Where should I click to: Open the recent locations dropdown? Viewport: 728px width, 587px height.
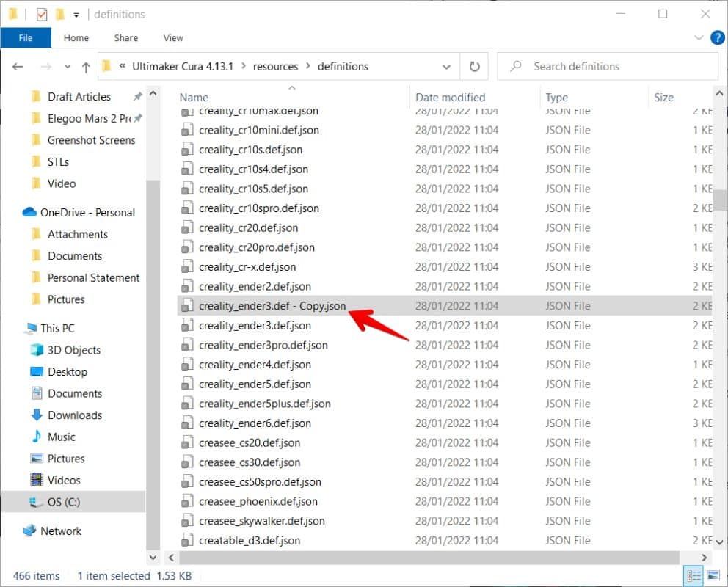pos(68,67)
